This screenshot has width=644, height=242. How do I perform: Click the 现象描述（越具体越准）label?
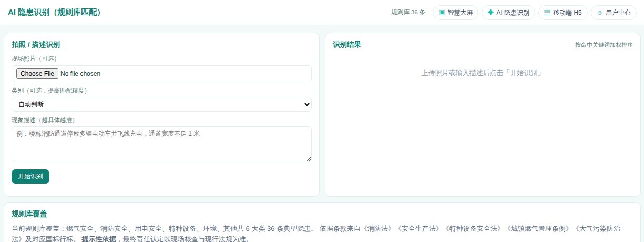46,120
